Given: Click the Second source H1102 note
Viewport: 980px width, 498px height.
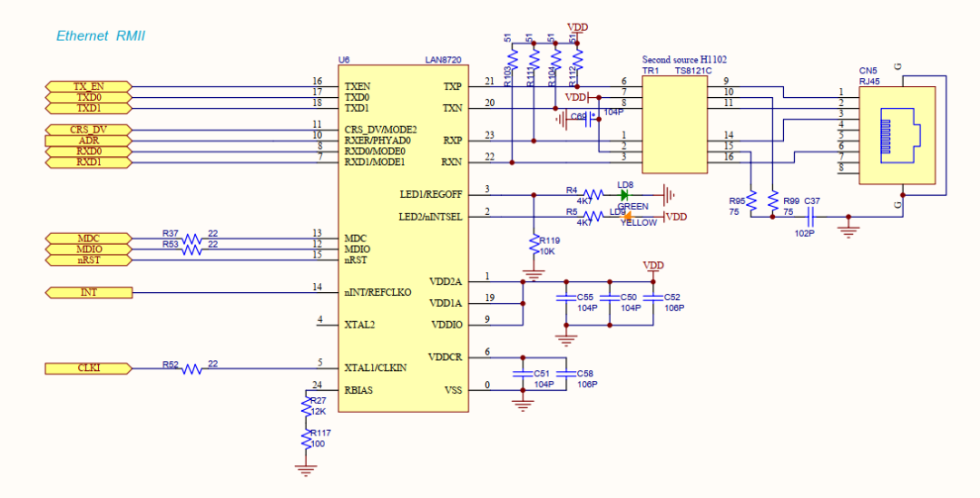Looking at the screenshot, I should (x=684, y=60).
